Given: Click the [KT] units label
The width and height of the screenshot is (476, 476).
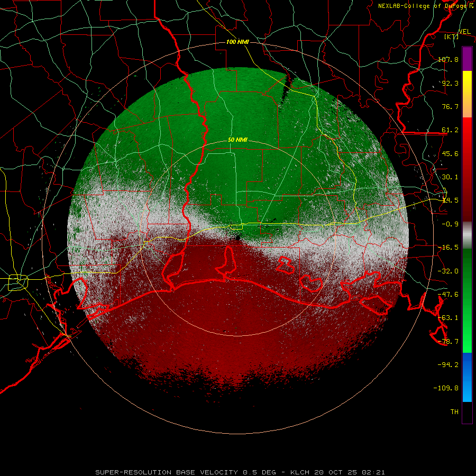Looking at the screenshot, I should pos(452,37).
